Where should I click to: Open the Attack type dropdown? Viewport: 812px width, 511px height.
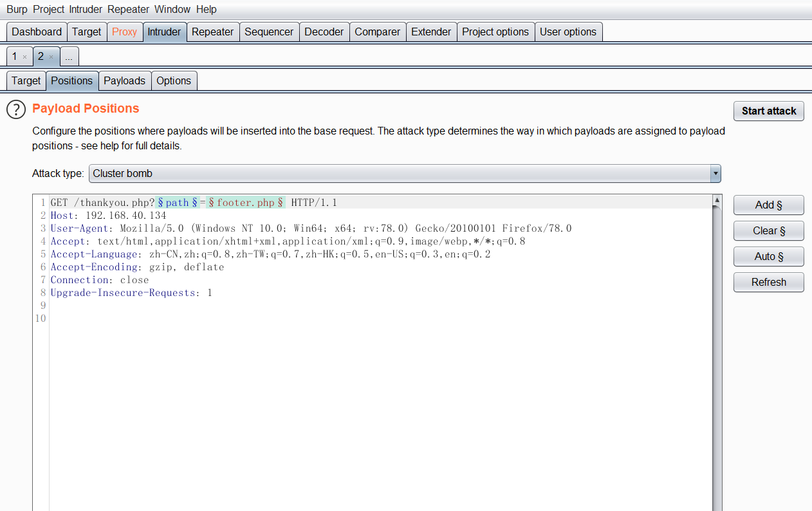tap(405, 174)
